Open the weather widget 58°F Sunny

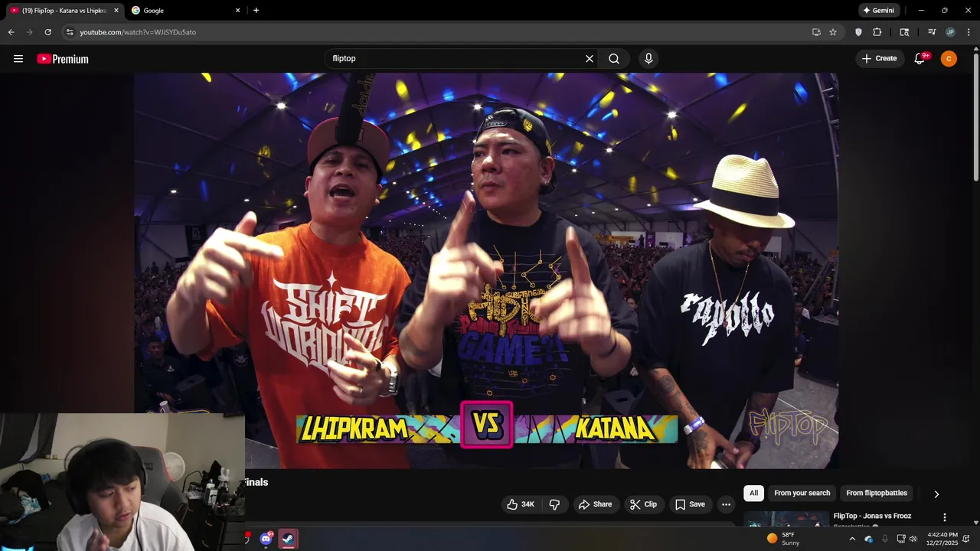tap(783, 539)
